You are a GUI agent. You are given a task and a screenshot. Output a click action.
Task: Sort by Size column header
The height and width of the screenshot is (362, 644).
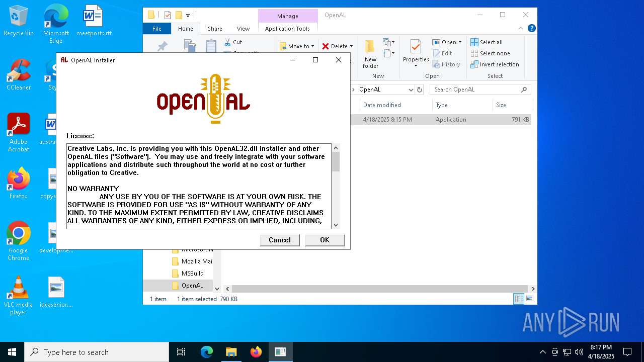coord(512,105)
